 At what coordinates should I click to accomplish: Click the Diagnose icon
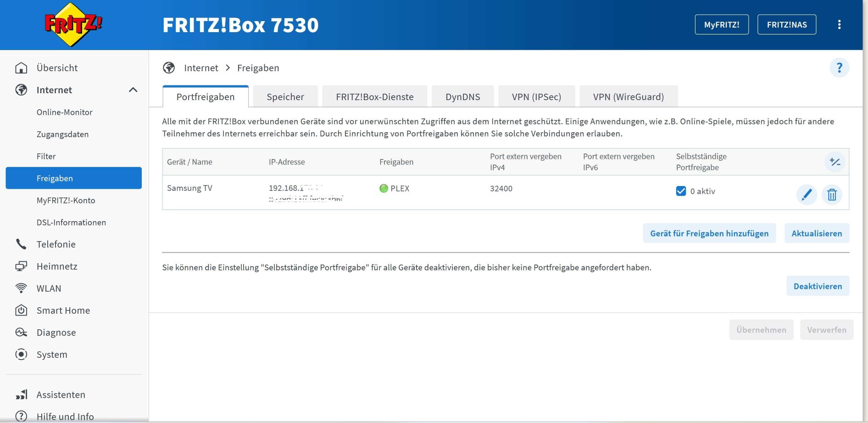click(21, 333)
